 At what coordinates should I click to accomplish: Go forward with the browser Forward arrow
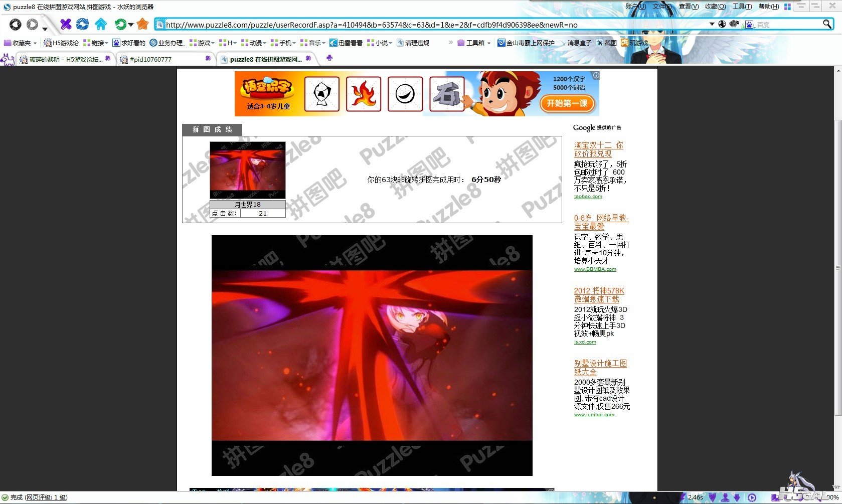32,24
